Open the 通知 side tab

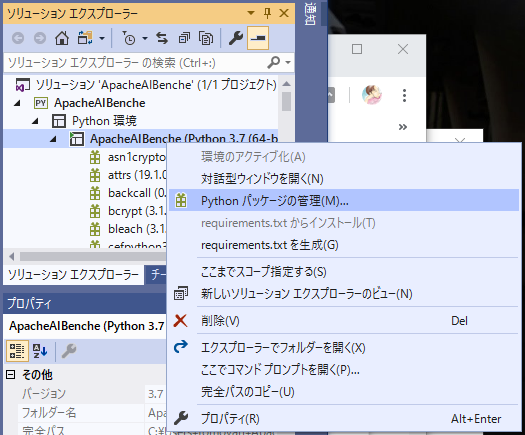click(310, 13)
